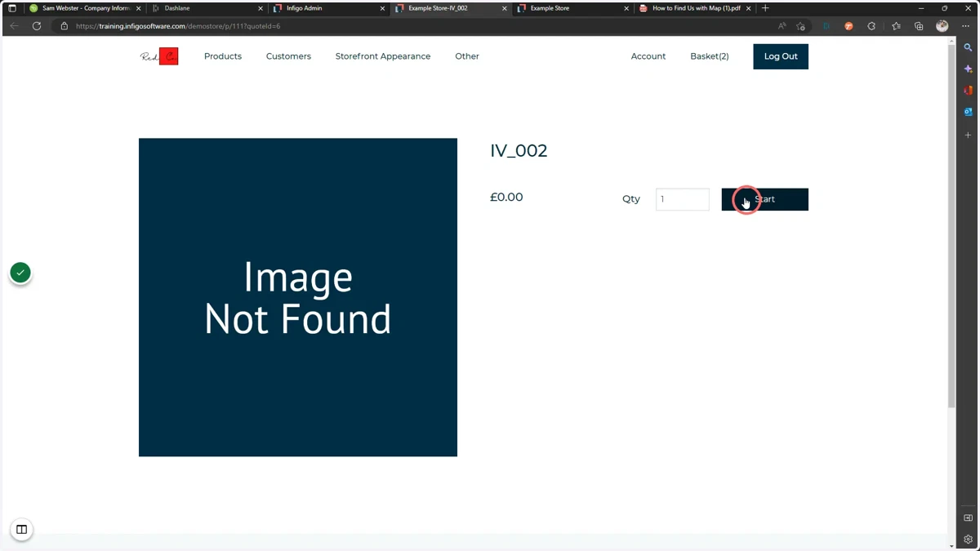Click the Image Not Found product thumbnail
The height and width of the screenshot is (551, 980).
pyautogui.click(x=298, y=297)
